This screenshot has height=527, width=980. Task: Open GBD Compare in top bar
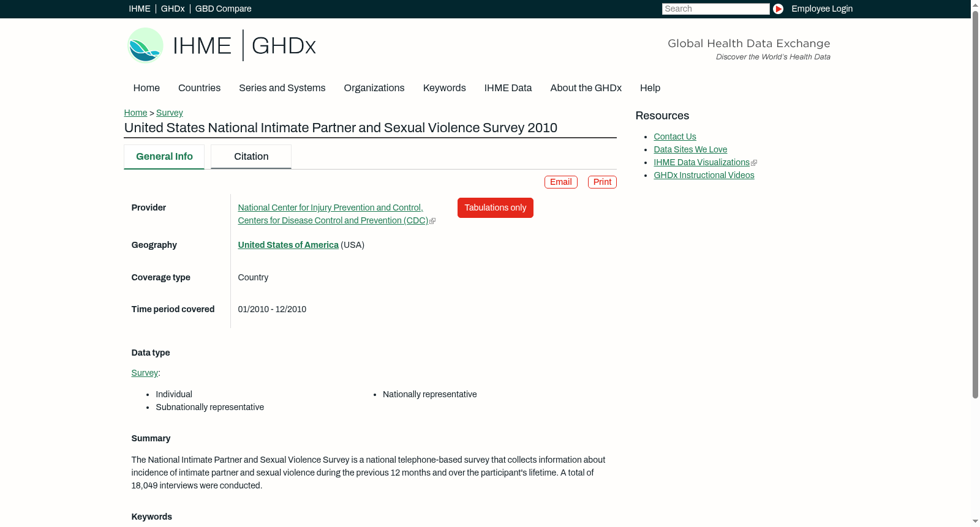click(224, 9)
